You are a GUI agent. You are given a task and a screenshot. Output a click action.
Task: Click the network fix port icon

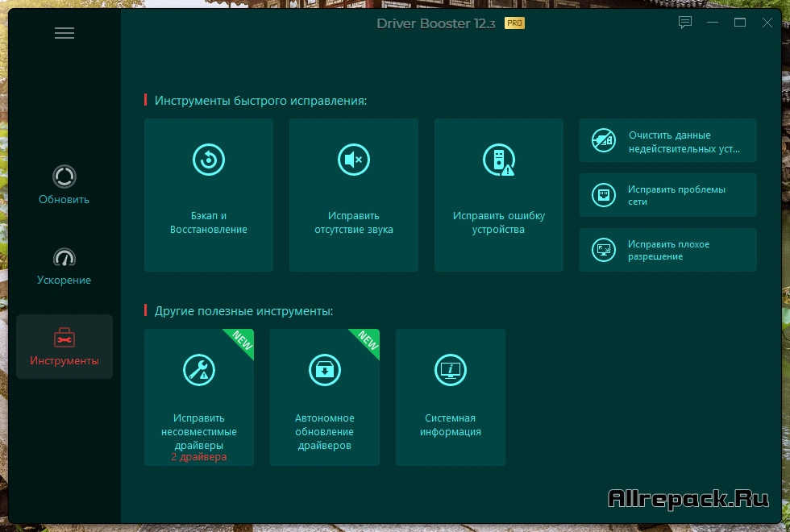(603, 195)
